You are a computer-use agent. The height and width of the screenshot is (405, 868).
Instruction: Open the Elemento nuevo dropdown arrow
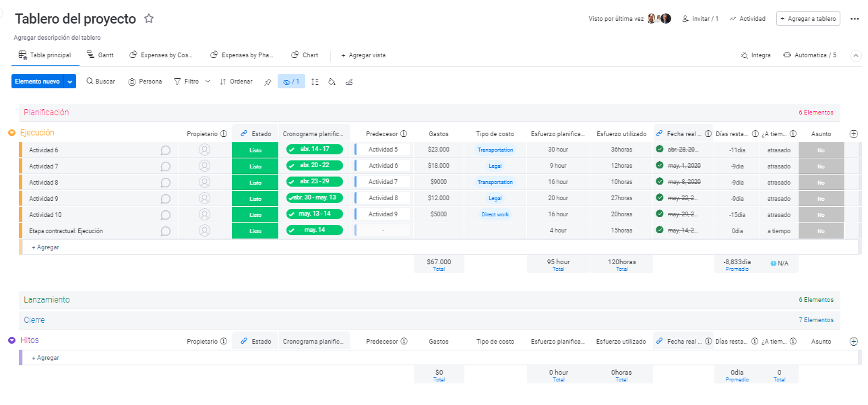[x=70, y=82]
